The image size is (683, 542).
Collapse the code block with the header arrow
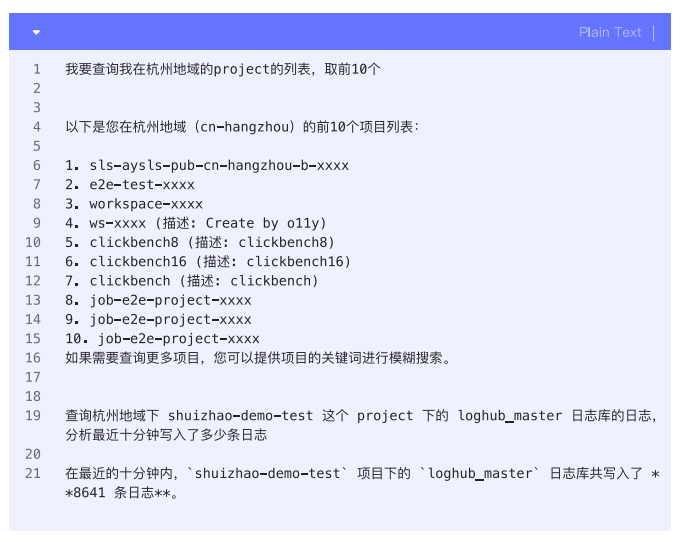(37, 32)
